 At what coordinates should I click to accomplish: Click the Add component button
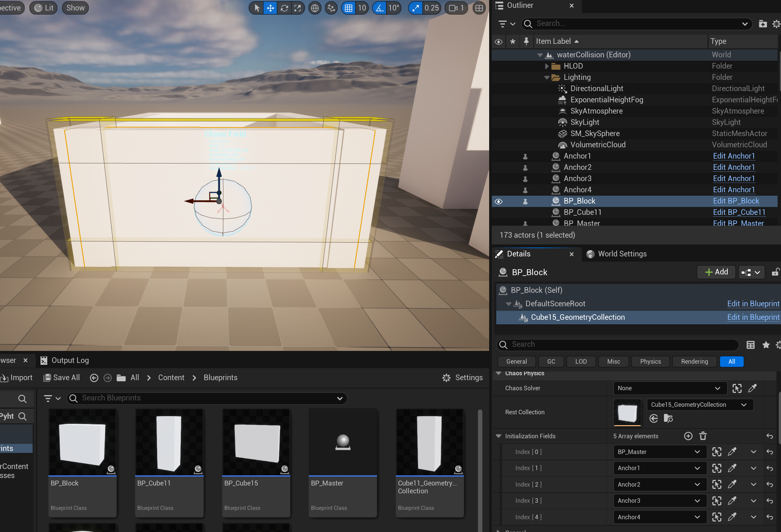click(716, 272)
